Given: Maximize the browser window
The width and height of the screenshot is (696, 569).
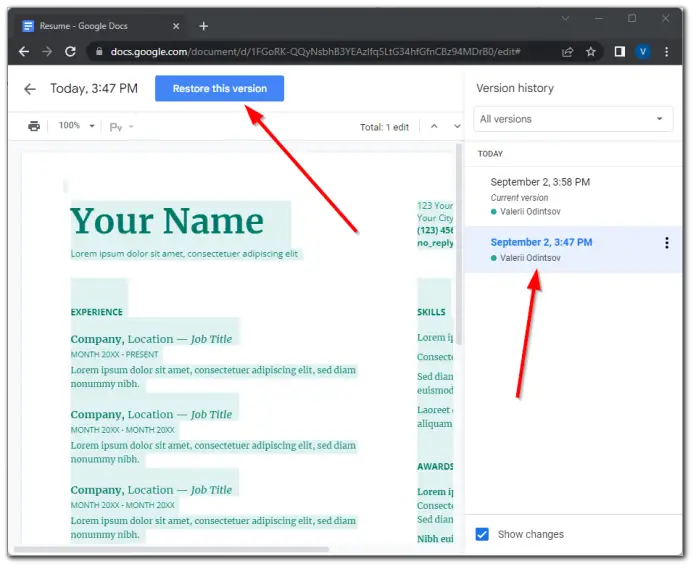Looking at the screenshot, I should click(x=632, y=19).
